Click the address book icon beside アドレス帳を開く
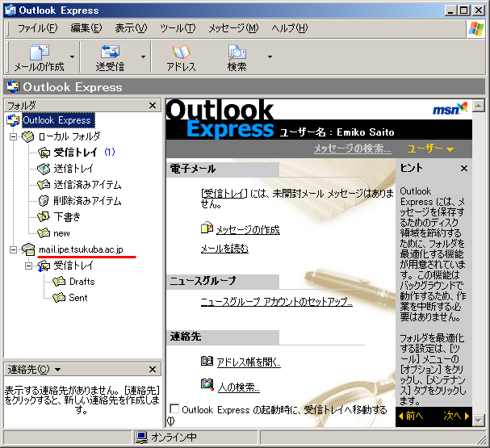The image size is (490, 448). pos(207,361)
